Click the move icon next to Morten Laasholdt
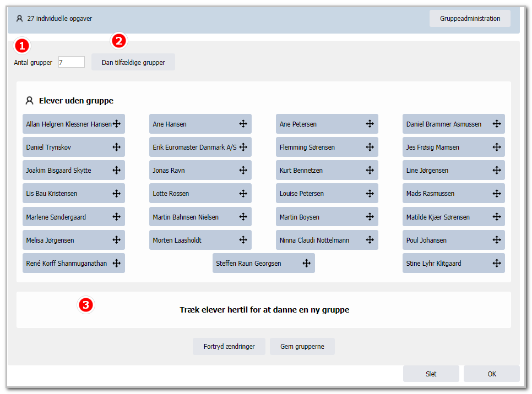532x394 pixels. coord(243,240)
